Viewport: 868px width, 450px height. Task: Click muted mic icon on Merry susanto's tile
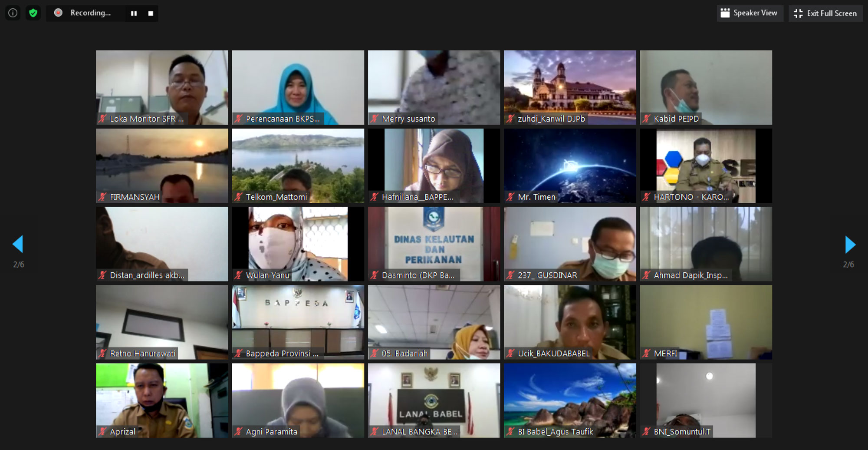coord(375,119)
